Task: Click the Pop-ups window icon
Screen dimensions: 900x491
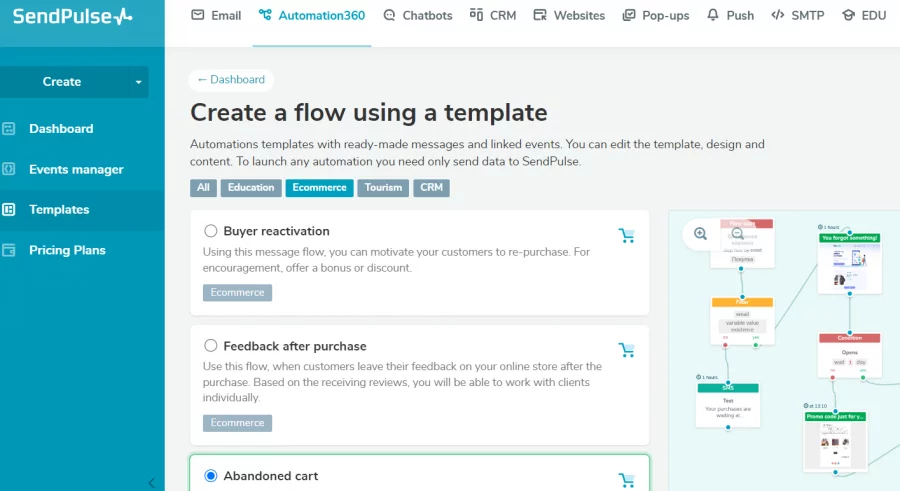Action: point(629,15)
